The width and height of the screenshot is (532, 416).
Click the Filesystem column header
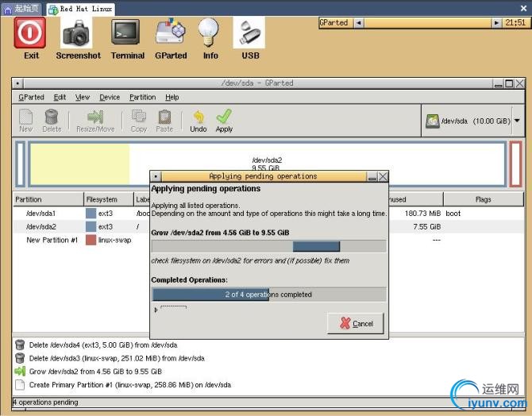[x=109, y=199]
